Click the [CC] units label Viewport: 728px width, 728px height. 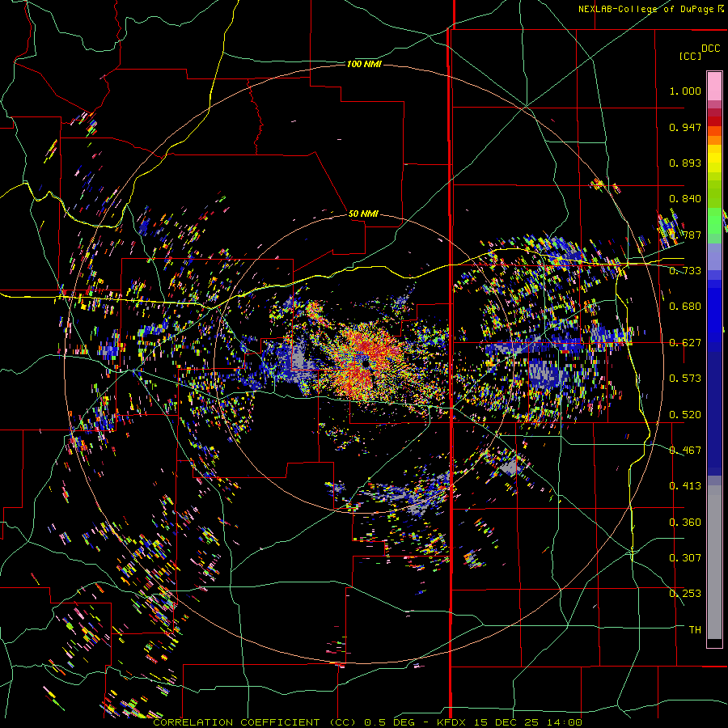[691, 56]
